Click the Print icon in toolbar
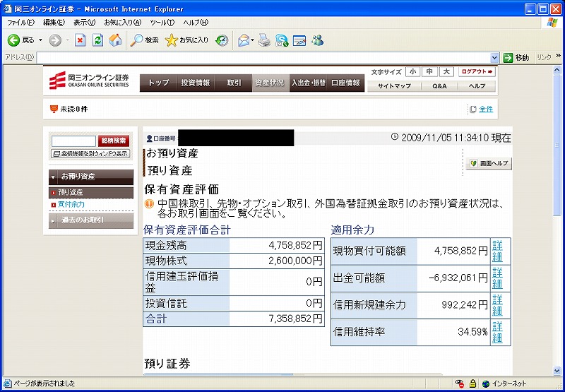This screenshot has width=565, height=392. coord(263,40)
